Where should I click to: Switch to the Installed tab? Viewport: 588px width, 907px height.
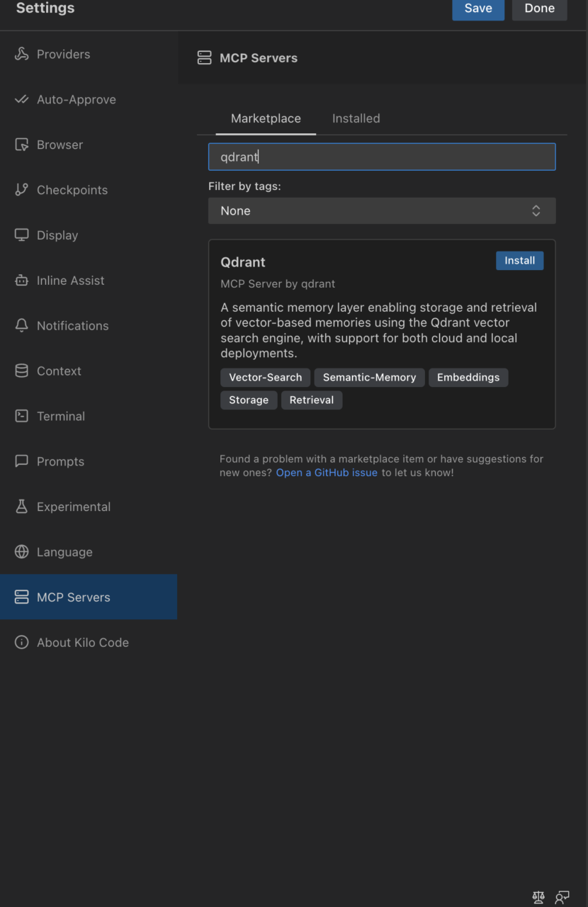click(x=356, y=119)
